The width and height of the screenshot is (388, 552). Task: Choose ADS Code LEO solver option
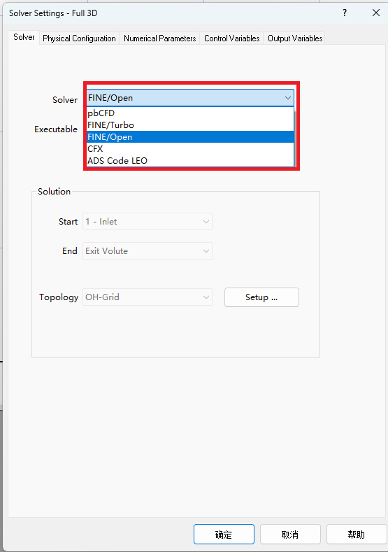190,161
